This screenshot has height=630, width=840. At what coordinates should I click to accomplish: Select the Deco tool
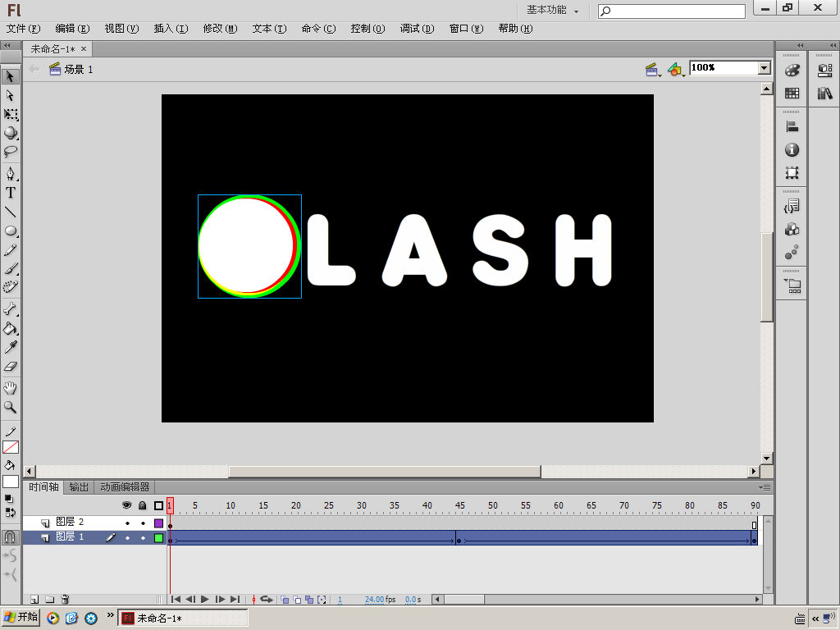10,287
